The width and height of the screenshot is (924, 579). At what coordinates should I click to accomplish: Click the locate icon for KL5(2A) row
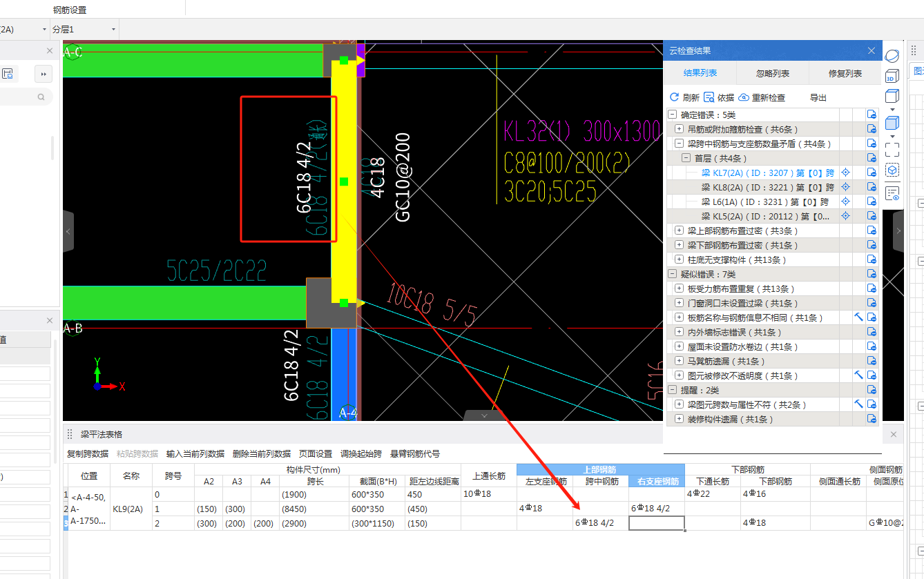pos(845,217)
